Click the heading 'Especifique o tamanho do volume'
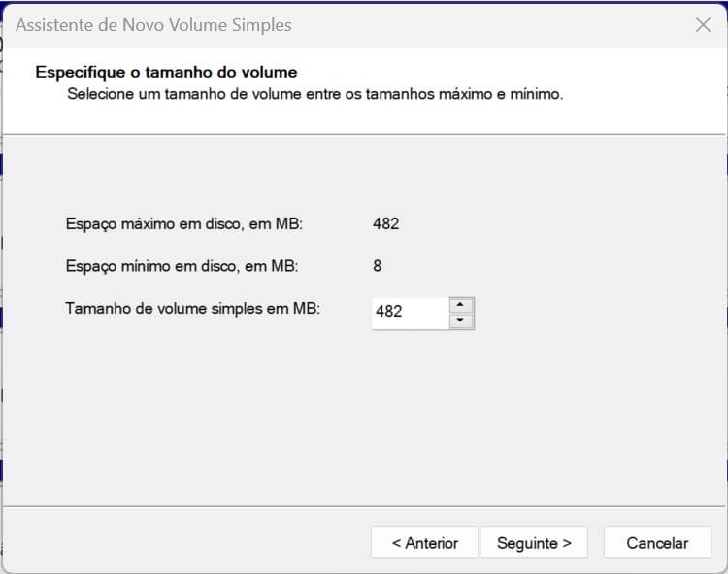728x574 pixels. [166, 72]
